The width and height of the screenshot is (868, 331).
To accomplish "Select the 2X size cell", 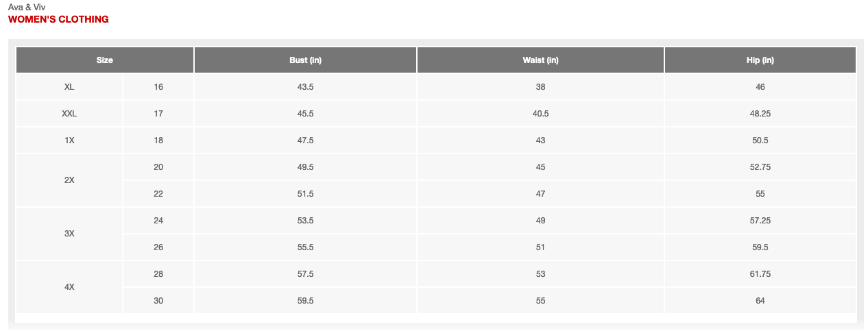I will pos(69,180).
